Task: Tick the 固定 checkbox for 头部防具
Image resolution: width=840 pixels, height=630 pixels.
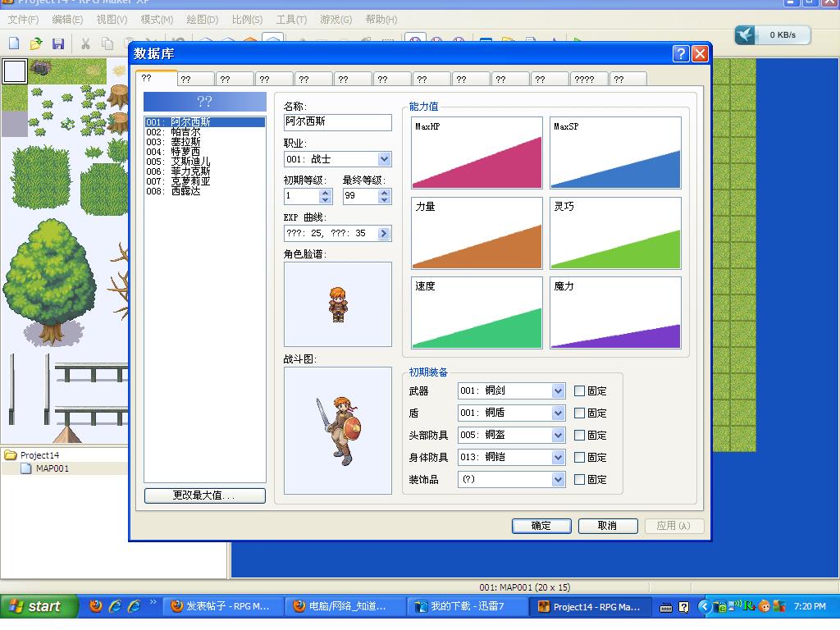Action: [579, 435]
